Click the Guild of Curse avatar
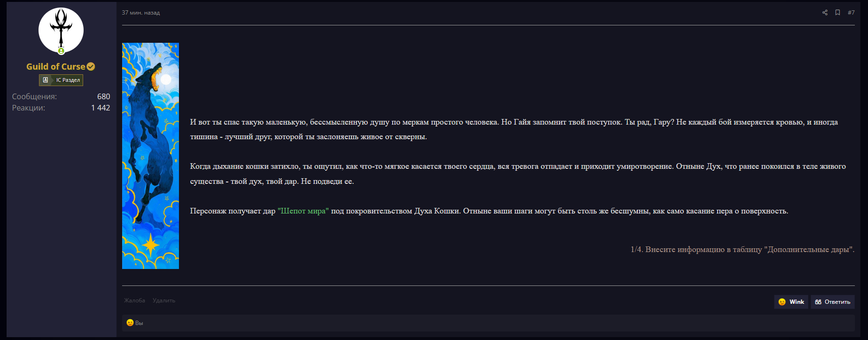868x340 pixels. pyautogui.click(x=61, y=29)
